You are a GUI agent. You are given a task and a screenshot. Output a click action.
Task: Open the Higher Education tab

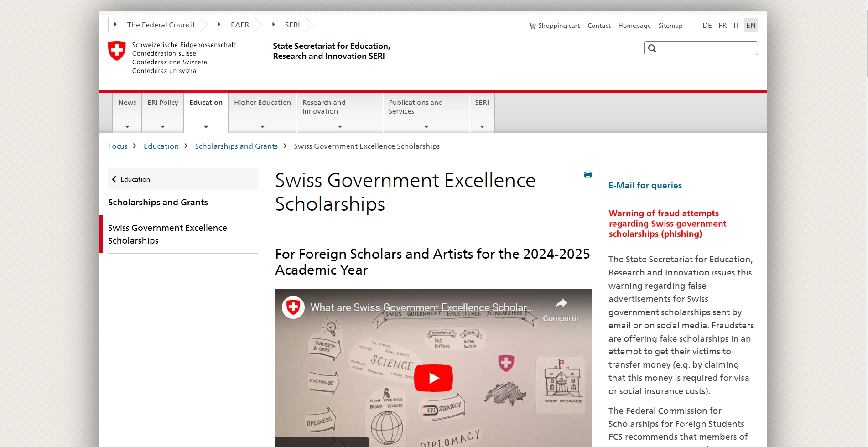pos(262,103)
